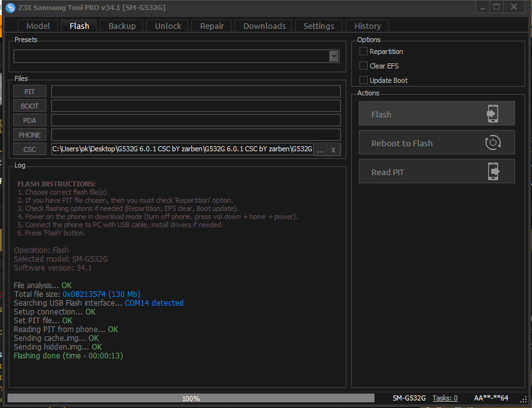Click the 100% progress bar
The height and width of the screenshot is (408, 532).
click(191, 398)
